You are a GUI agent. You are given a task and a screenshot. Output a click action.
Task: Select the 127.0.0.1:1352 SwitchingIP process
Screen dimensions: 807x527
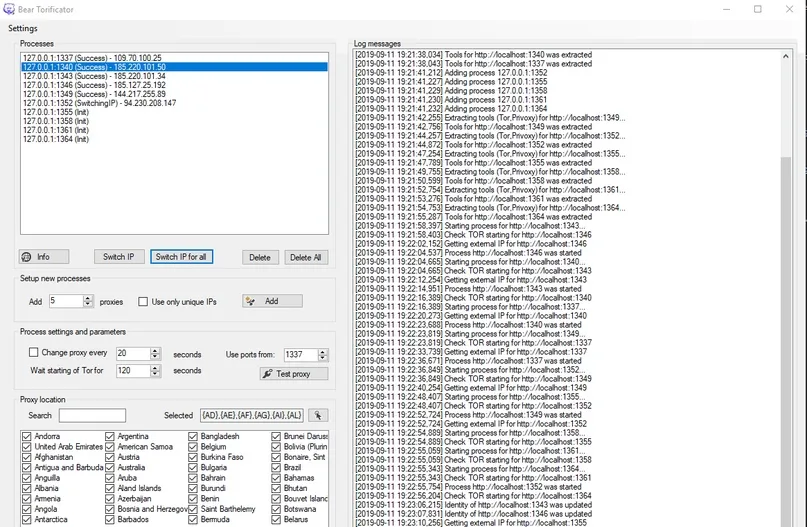tap(98, 103)
